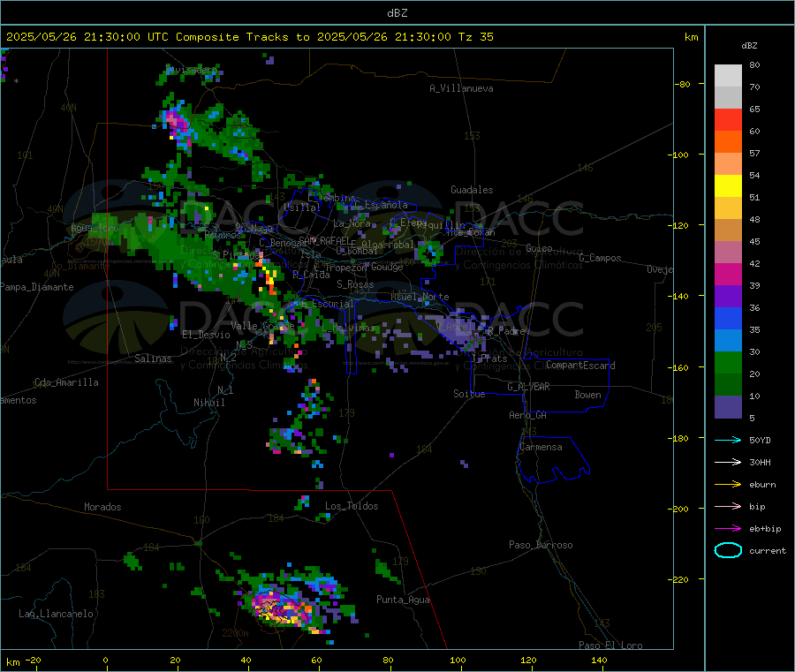
Task: Click the '-220' tick on the right axis
Action: pyautogui.click(x=678, y=579)
